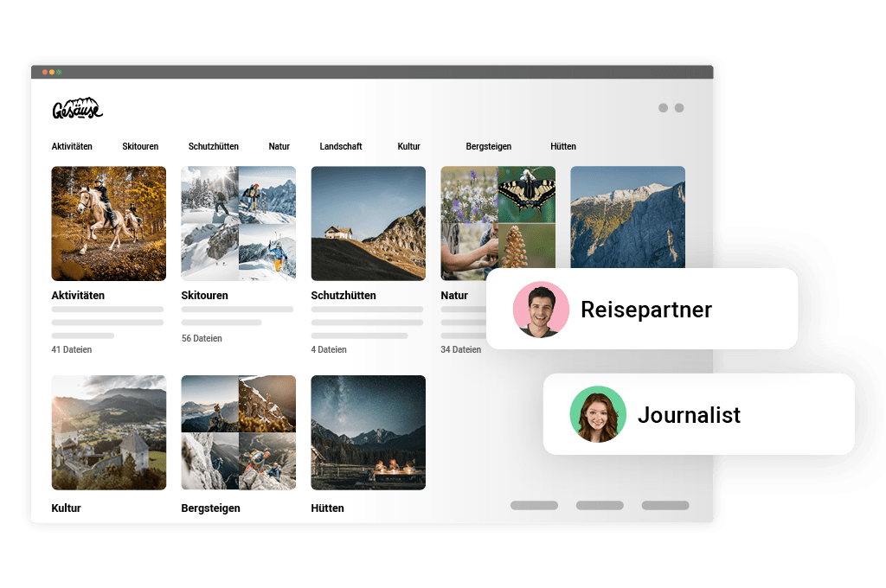
Task: Click the Journalist woman avatar
Action: pyautogui.click(x=598, y=414)
